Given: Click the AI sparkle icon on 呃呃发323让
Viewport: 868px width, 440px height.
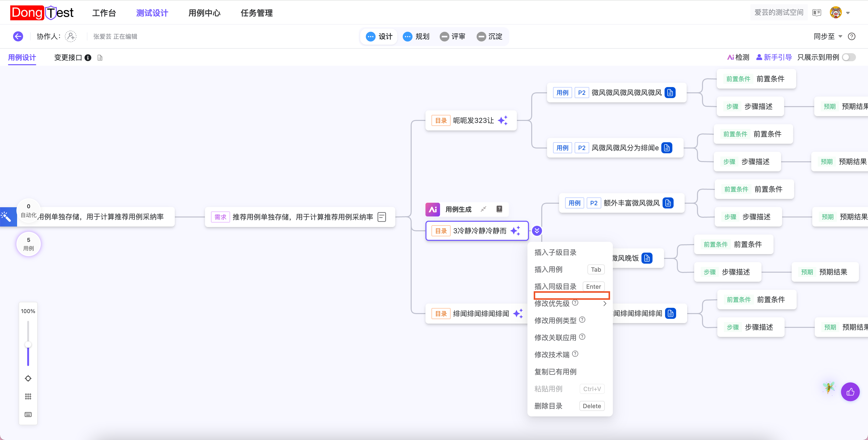Looking at the screenshot, I should [503, 120].
